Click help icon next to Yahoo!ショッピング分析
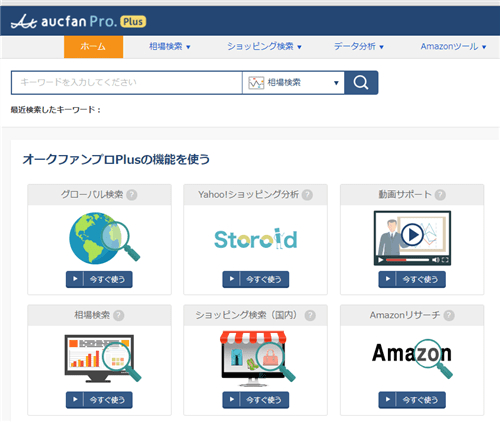 click(x=307, y=195)
